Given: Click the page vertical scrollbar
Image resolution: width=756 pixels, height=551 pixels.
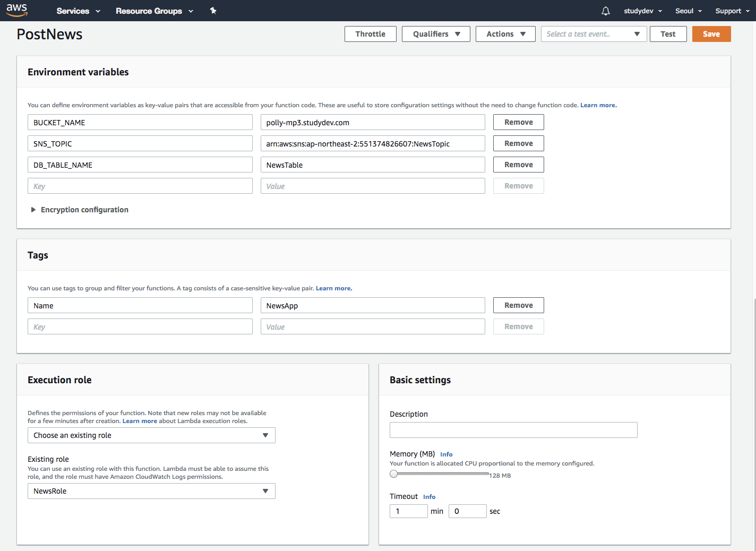Looking at the screenshot, I should 754,425.
